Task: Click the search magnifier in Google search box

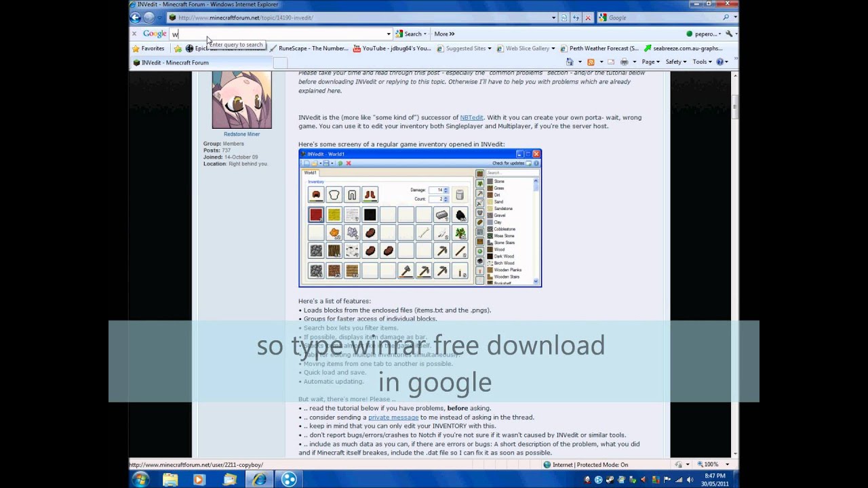Action: 726,18
